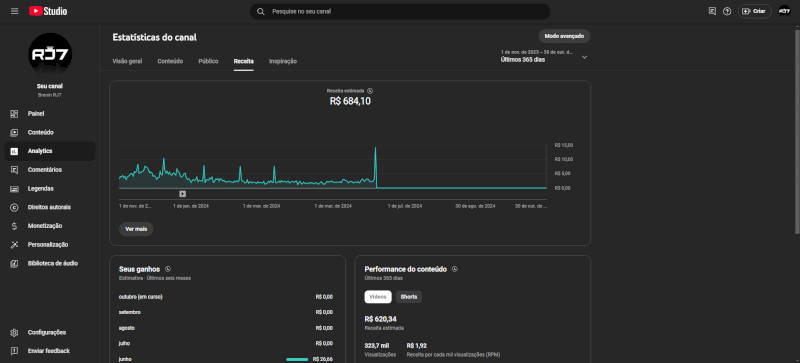Screen dimensions: 800x363
Task: Click the R$ 620,34 estimated revenue value
Action: [x=381, y=319]
